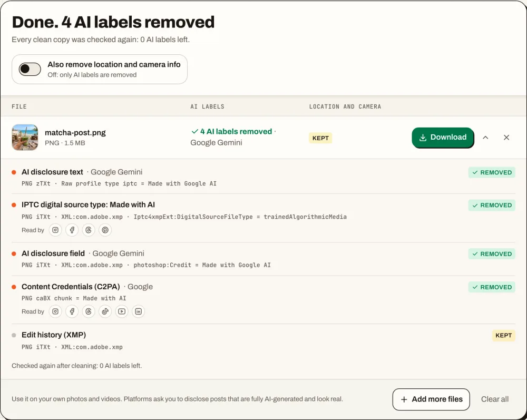This screenshot has height=420, width=527.
Task: Toggle 'Also remove location and camera info' switch
Action: point(30,69)
